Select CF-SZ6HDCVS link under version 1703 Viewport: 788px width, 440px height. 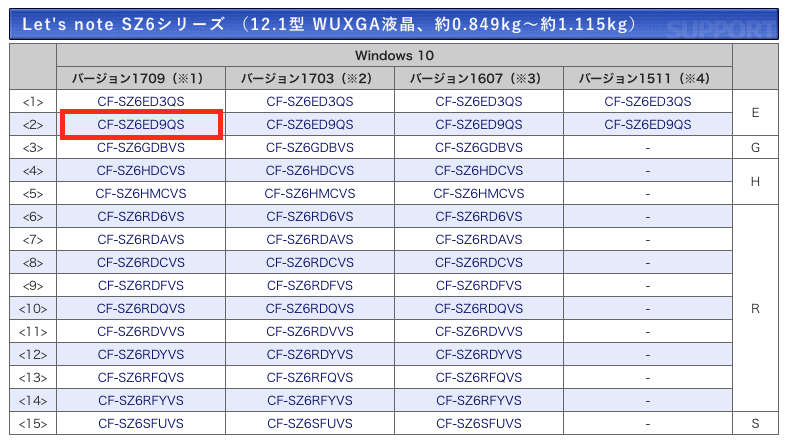coord(310,171)
